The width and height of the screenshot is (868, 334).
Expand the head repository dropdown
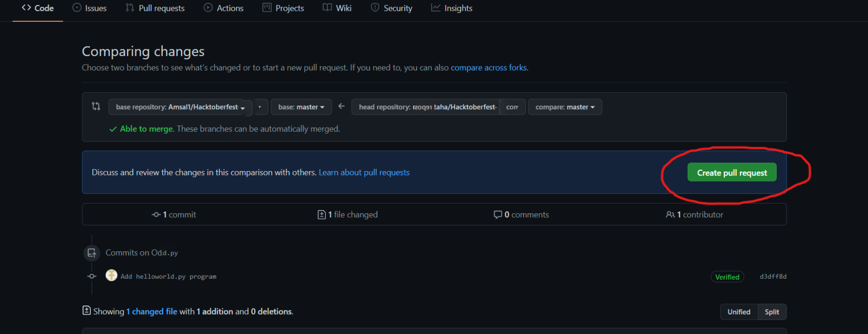coord(438,107)
